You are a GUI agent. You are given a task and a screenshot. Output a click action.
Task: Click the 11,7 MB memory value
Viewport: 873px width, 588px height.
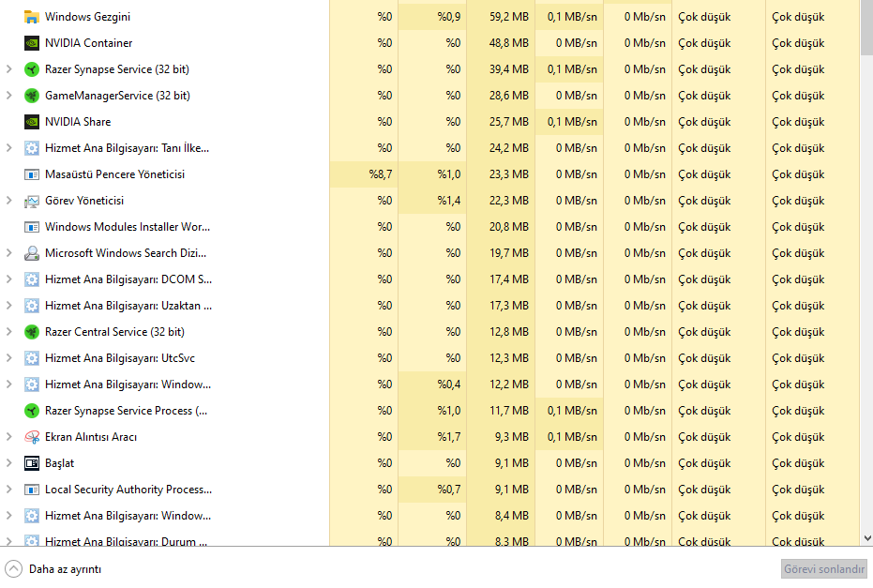[x=509, y=411]
